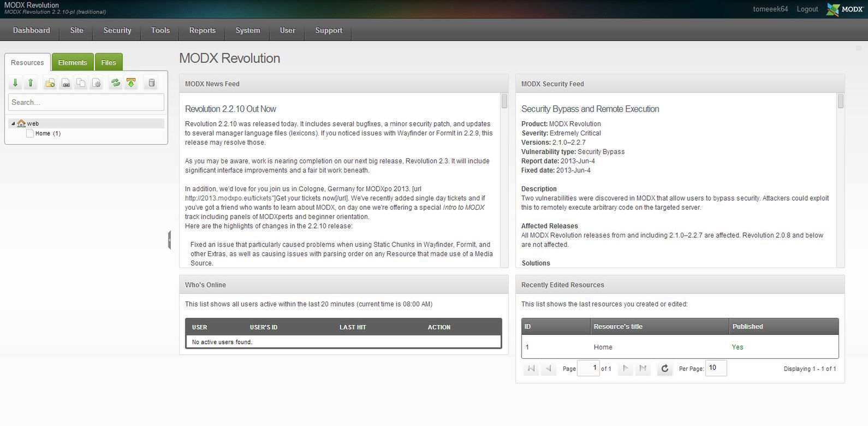Viewport: 868px width, 426px height.
Task: Collapse the left sidebar with the splitter handle
Action: coord(170,240)
